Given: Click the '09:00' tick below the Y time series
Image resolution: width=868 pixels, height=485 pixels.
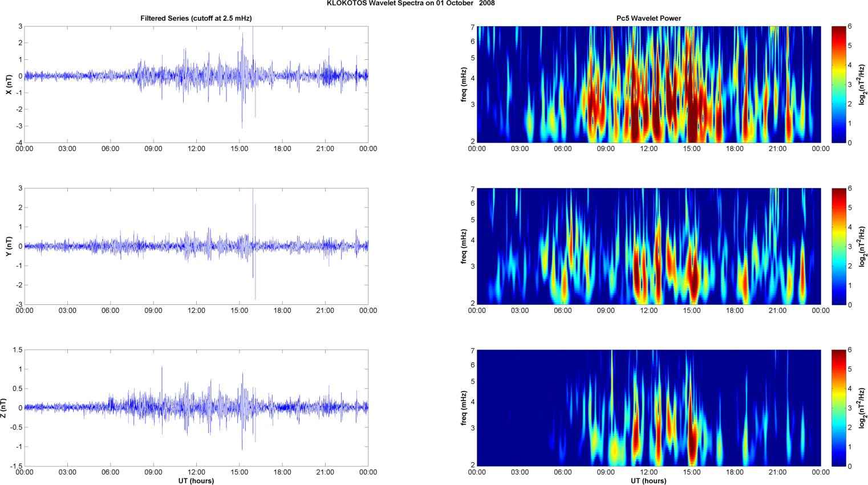Looking at the screenshot, I should coord(153,311).
